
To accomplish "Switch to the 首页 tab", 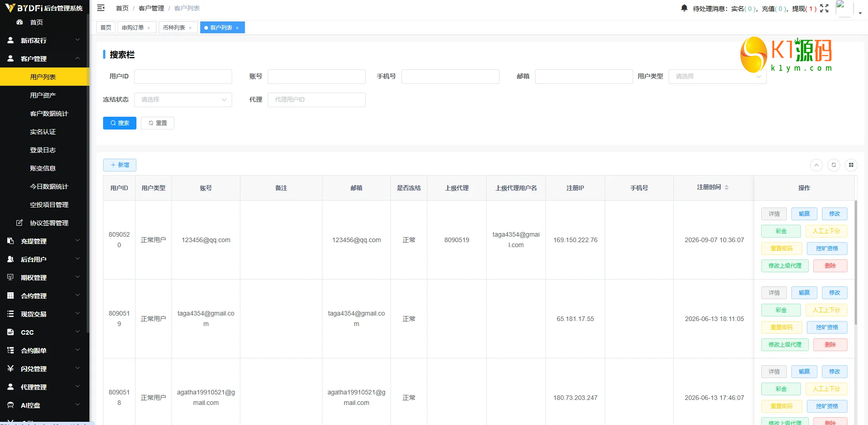I will 106,28.
